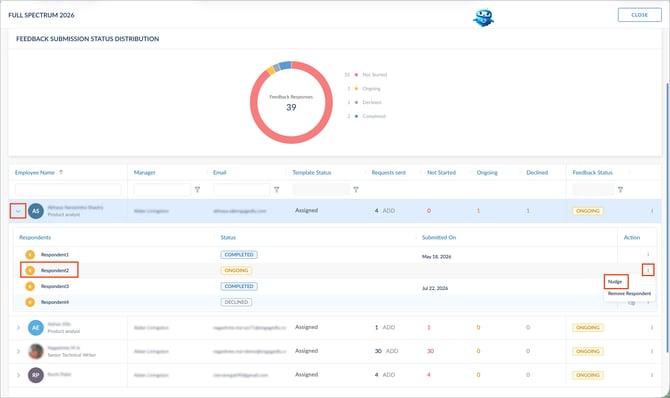This screenshot has width=670, height=398.
Task: Focus the Employee Name filter field
Action: pyautogui.click(x=68, y=189)
